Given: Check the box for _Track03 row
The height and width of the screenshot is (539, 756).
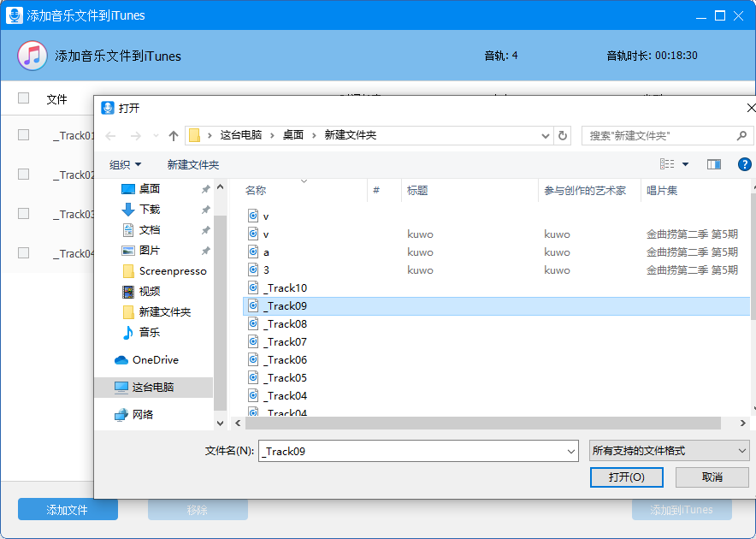Looking at the screenshot, I should coord(24,213).
